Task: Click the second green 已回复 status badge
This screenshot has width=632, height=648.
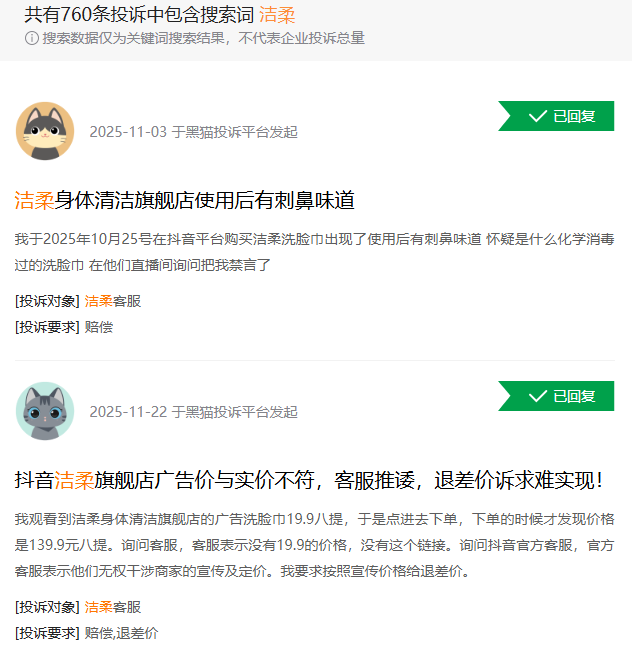Action: point(556,396)
